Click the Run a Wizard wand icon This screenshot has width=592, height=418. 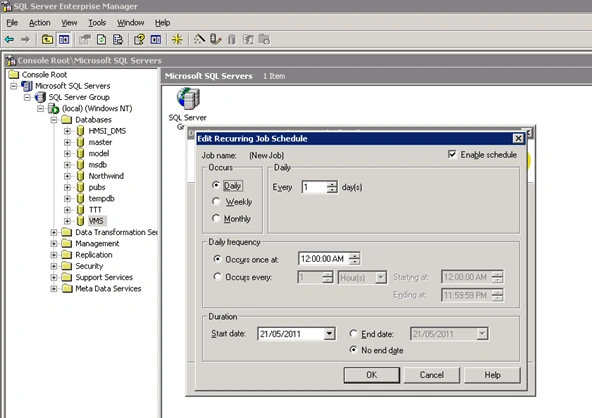coord(199,39)
